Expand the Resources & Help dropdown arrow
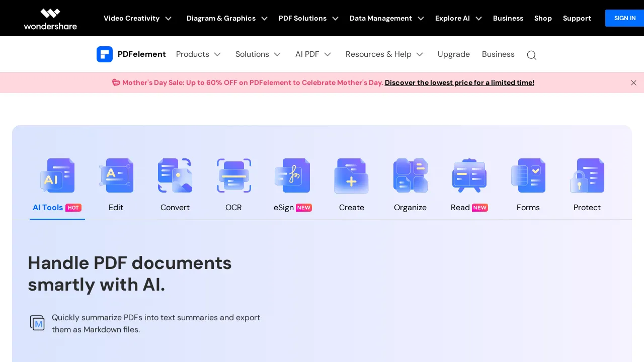 pos(420,54)
